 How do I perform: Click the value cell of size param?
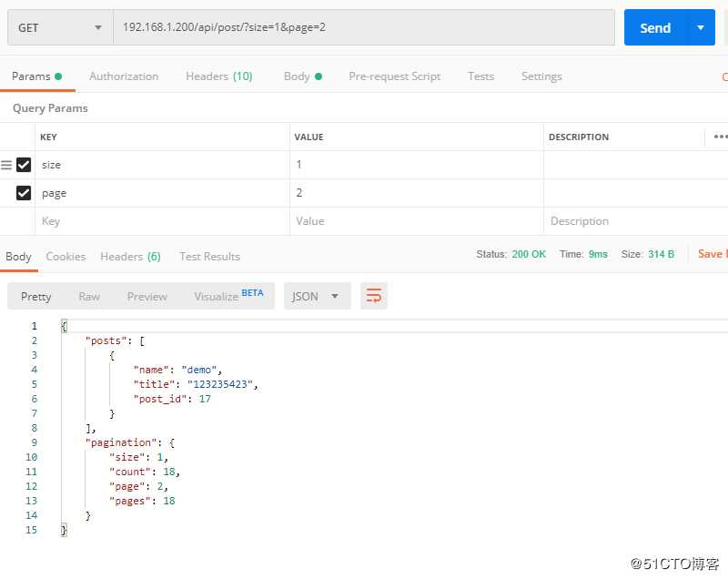click(417, 165)
